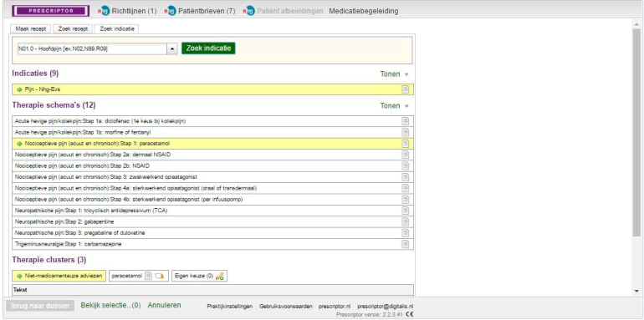The image size is (644, 320).
Task: Open document icon for dermaal NSAID
Action: [x=405, y=155]
